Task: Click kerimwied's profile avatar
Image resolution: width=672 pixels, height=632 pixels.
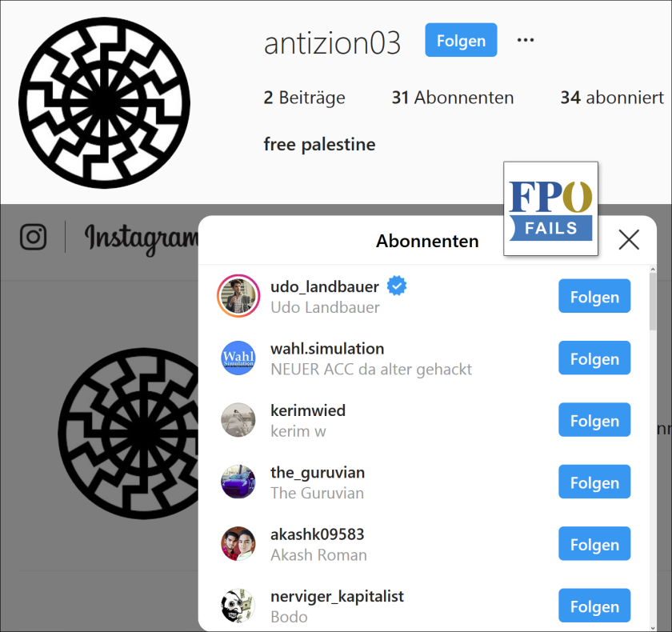Action: click(x=238, y=420)
